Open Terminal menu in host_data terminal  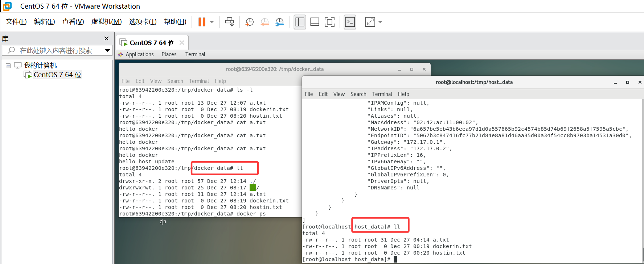point(382,94)
